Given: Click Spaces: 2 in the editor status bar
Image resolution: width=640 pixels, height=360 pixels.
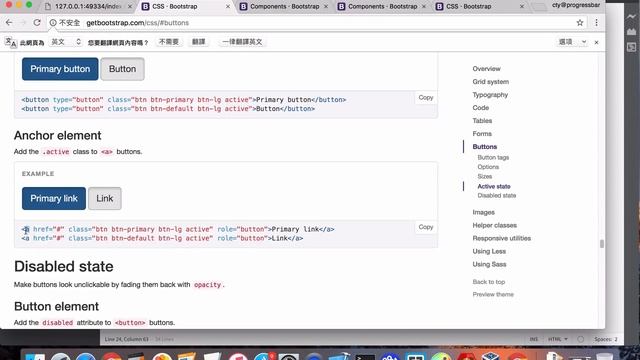Looking at the screenshot, I should click(606, 339).
